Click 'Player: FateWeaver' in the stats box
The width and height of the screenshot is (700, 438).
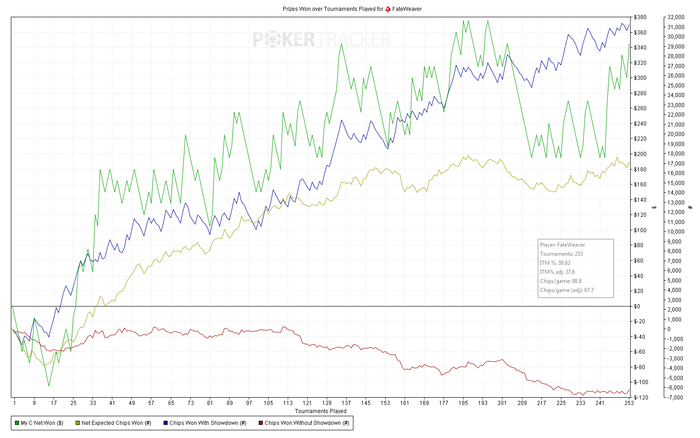pos(562,245)
